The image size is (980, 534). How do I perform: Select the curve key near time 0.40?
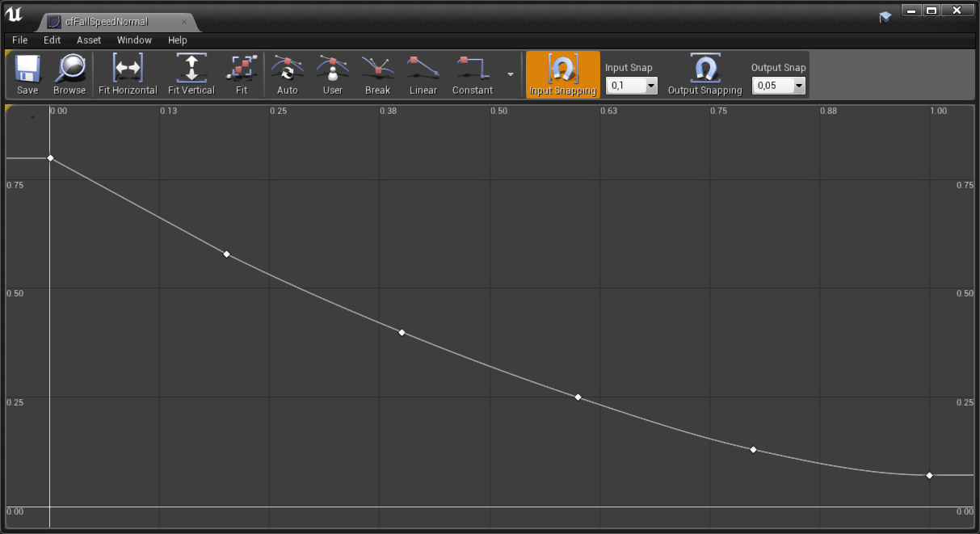click(402, 332)
